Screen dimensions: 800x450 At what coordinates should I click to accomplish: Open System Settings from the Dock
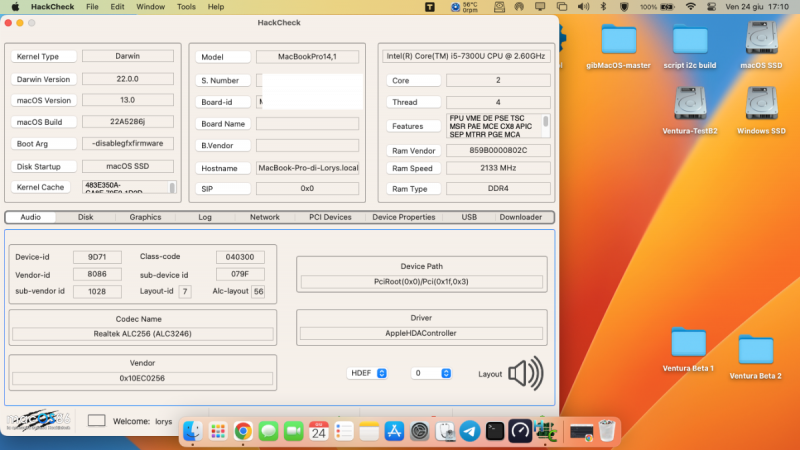[419, 432]
